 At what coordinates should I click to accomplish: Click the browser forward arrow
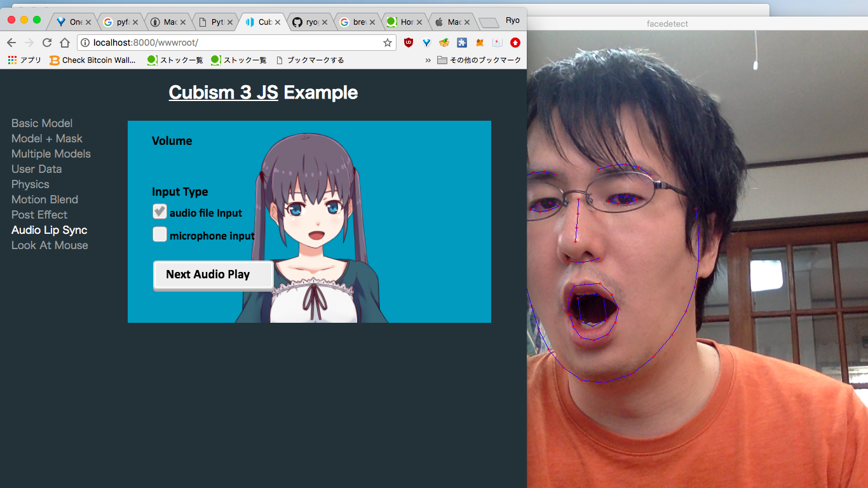pos(29,43)
